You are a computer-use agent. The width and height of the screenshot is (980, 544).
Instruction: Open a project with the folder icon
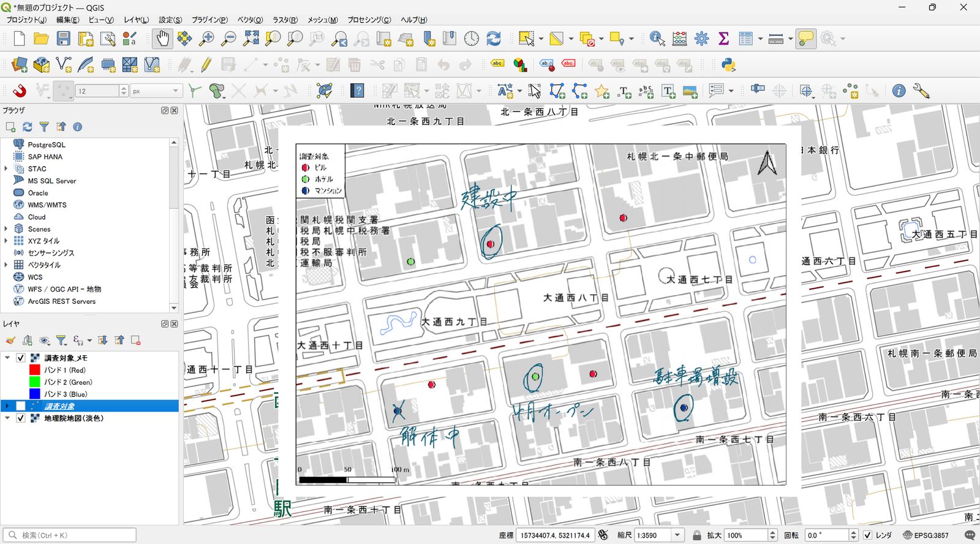click(x=41, y=39)
